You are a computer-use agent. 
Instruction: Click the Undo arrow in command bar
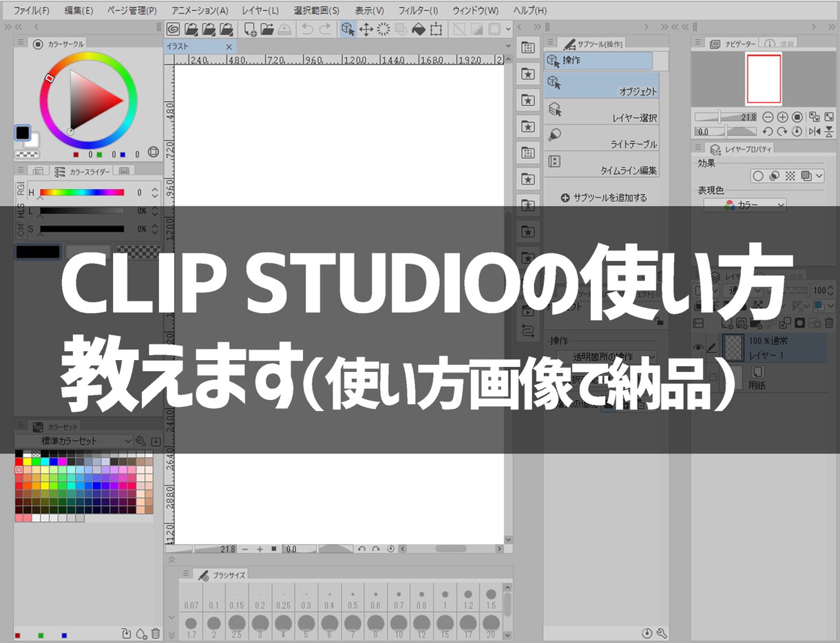[307, 29]
